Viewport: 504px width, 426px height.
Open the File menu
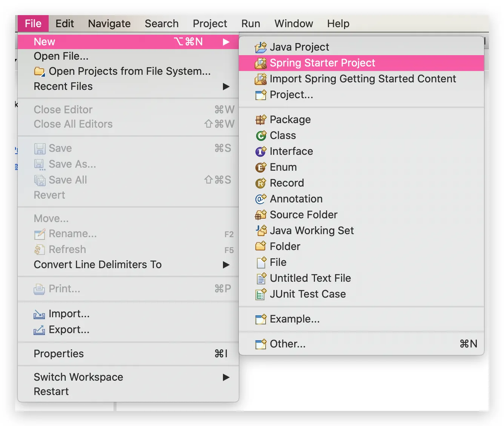point(33,23)
